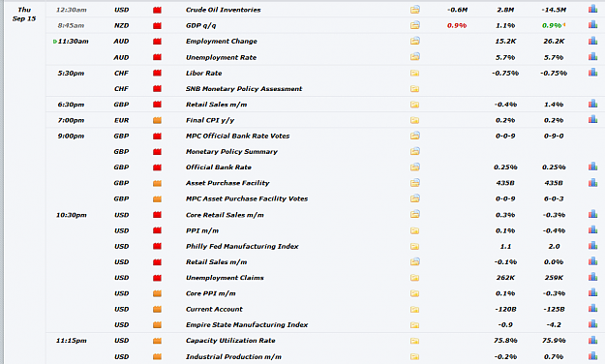Click orange impact icon for Asset Purchase Facility

click(x=157, y=183)
